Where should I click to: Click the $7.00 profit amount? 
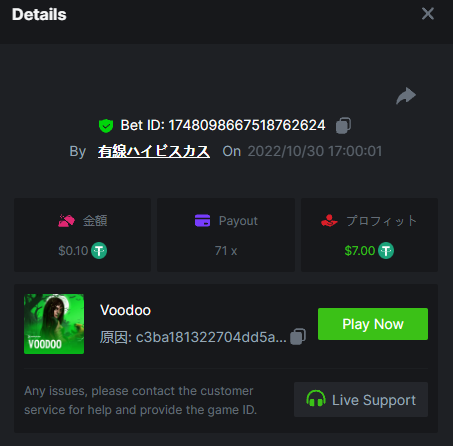[x=360, y=251]
